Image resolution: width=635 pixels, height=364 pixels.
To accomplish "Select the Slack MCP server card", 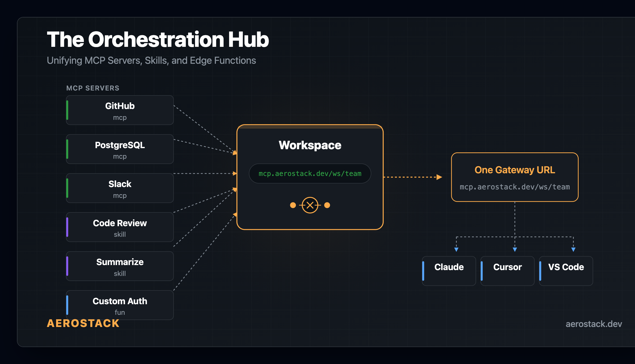I will pos(120,188).
